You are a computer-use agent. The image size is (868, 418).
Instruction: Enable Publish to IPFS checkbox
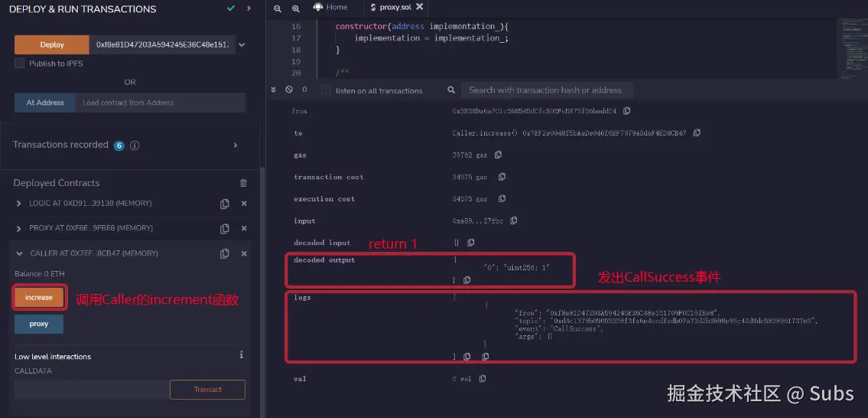point(19,64)
